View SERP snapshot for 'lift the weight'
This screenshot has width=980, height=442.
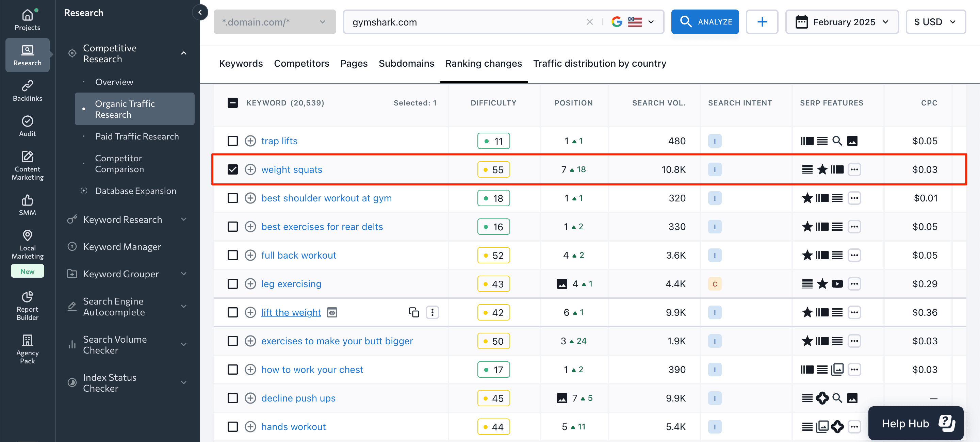click(332, 313)
